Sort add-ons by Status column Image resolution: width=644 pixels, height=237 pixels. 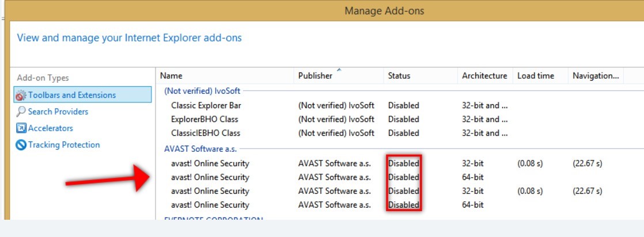(x=399, y=76)
